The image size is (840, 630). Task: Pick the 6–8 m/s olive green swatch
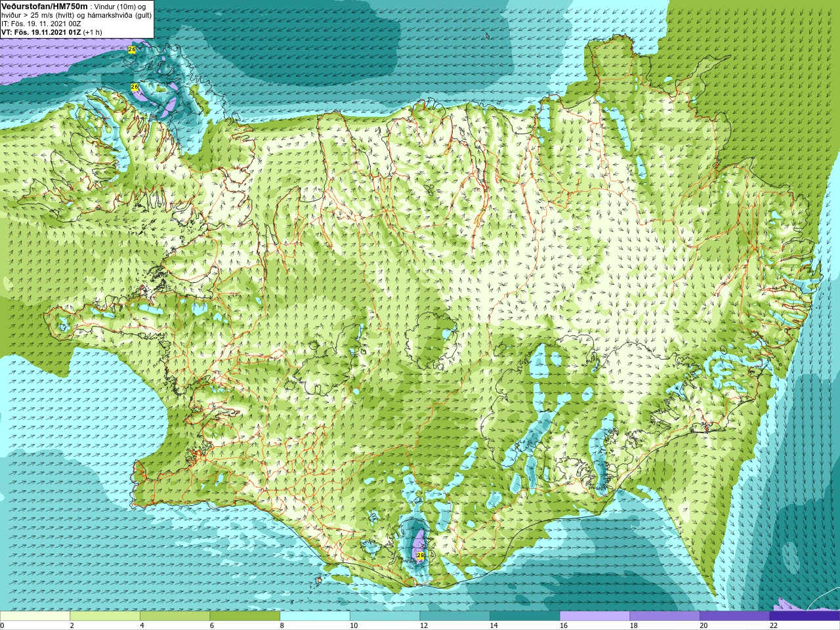(x=245, y=616)
